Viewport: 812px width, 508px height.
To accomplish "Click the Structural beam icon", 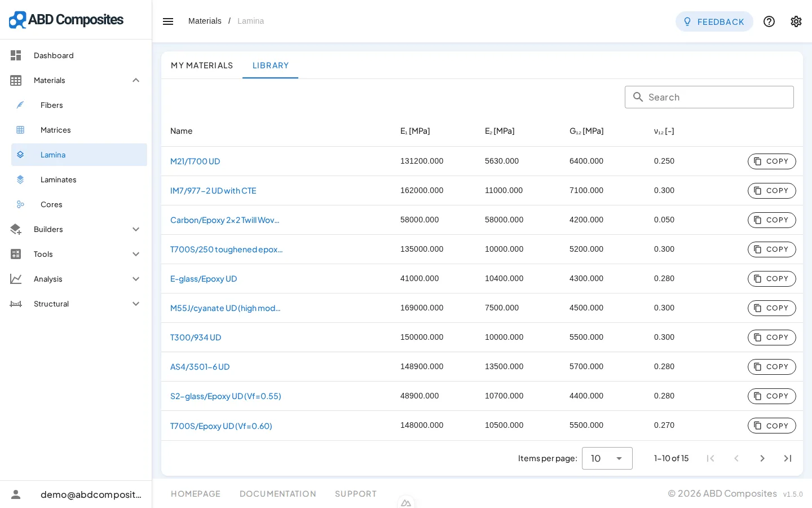I will coord(16,304).
